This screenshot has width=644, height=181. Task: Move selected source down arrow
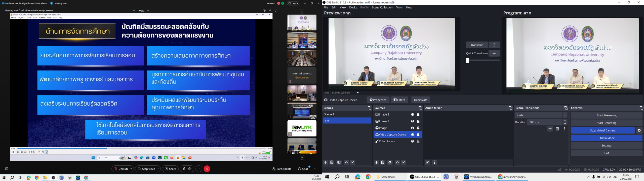click(404, 162)
